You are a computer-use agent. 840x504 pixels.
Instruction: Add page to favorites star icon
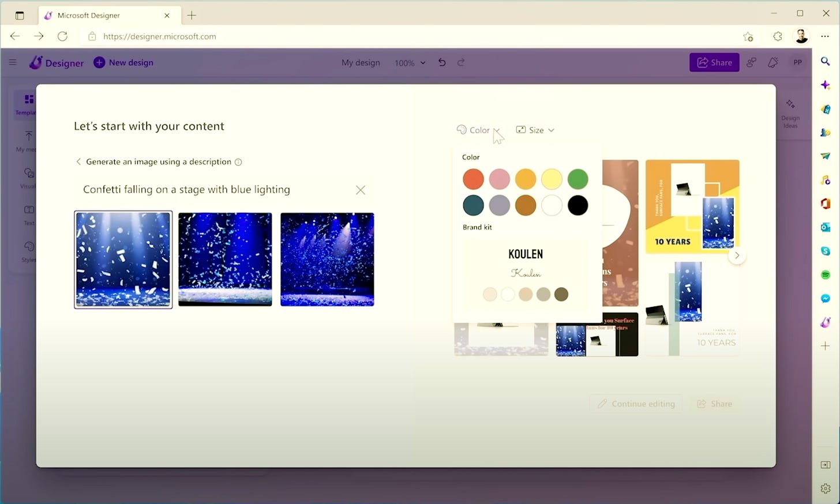coord(748,36)
